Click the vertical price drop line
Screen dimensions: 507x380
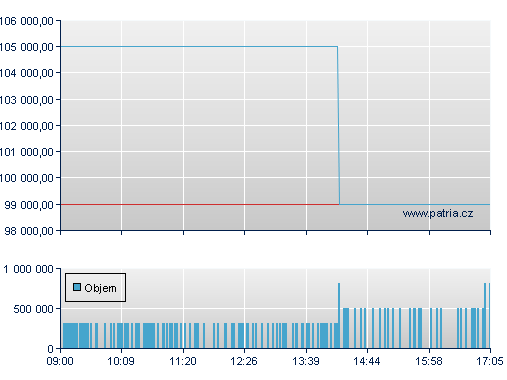tap(338, 125)
